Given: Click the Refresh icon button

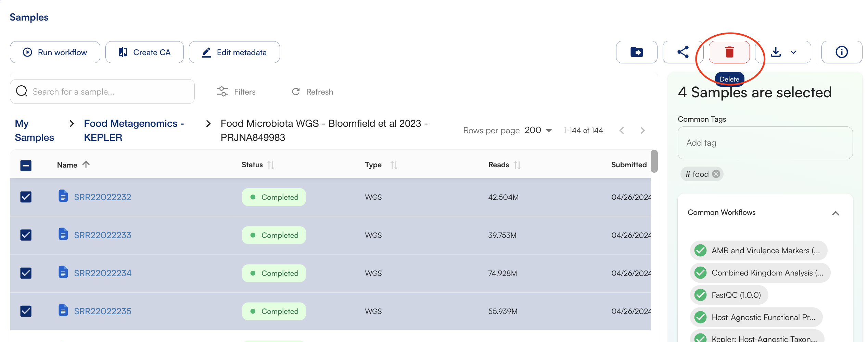Looking at the screenshot, I should pyautogui.click(x=296, y=92).
